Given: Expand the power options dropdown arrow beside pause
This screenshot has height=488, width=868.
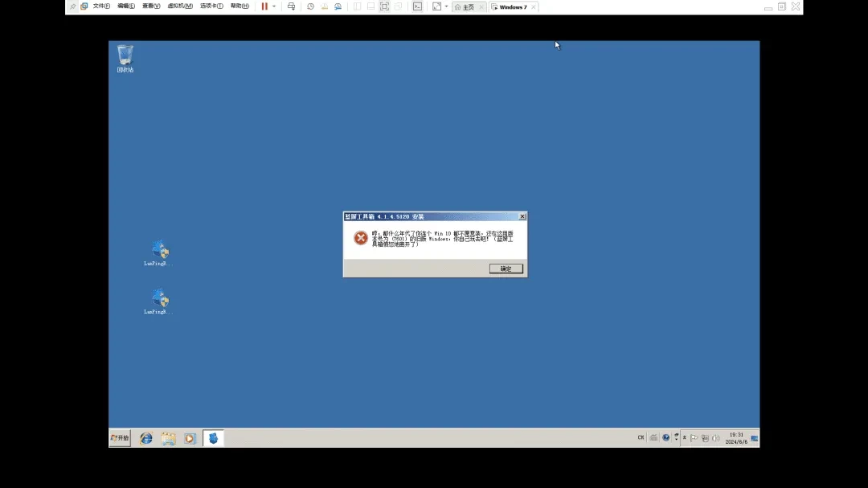Looking at the screenshot, I should coord(274,6).
